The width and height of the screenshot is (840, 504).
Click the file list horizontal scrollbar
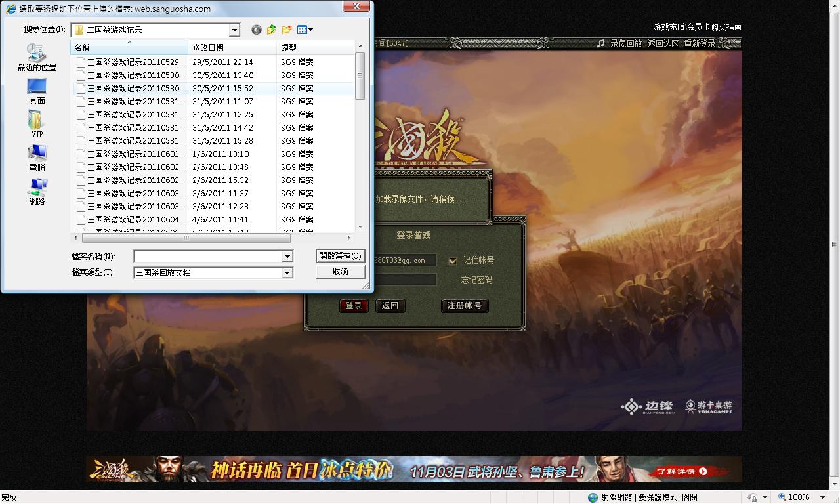[x=186, y=238]
